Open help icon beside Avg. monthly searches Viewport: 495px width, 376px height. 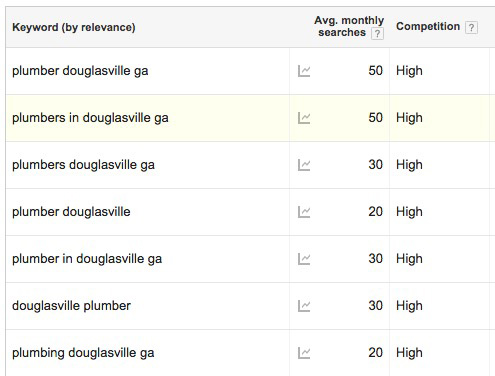377,33
